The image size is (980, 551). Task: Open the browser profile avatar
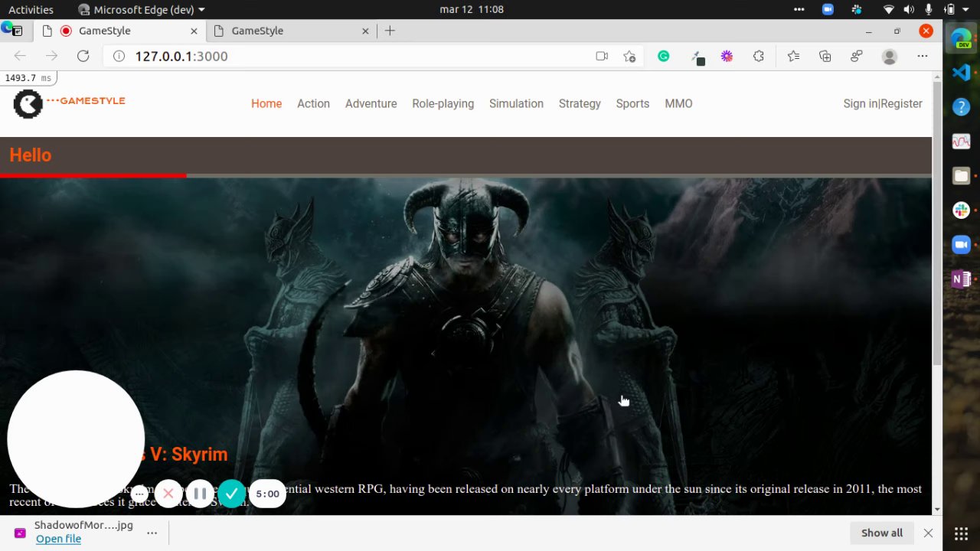pyautogui.click(x=890, y=56)
